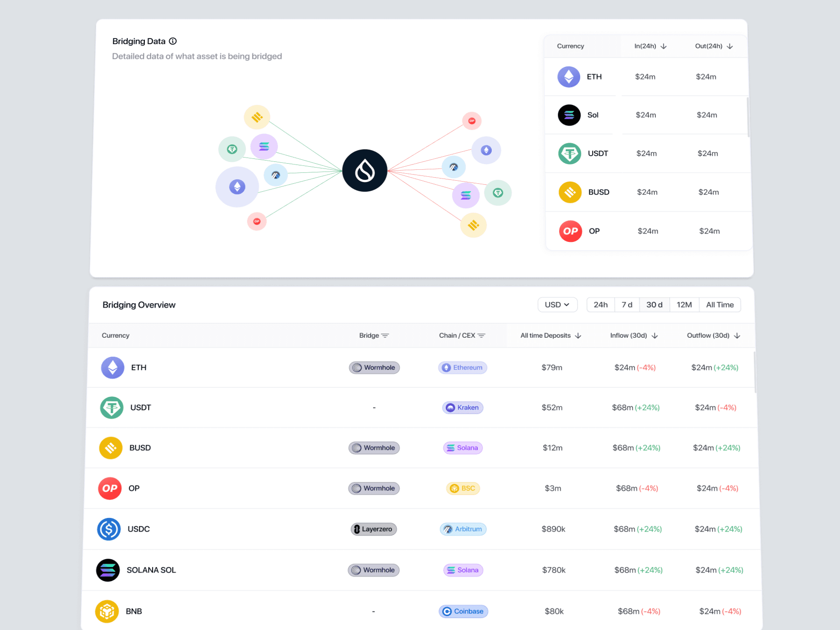The width and height of the screenshot is (840, 630).
Task: Click the currency side table scrollbar
Action: (x=748, y=117)
